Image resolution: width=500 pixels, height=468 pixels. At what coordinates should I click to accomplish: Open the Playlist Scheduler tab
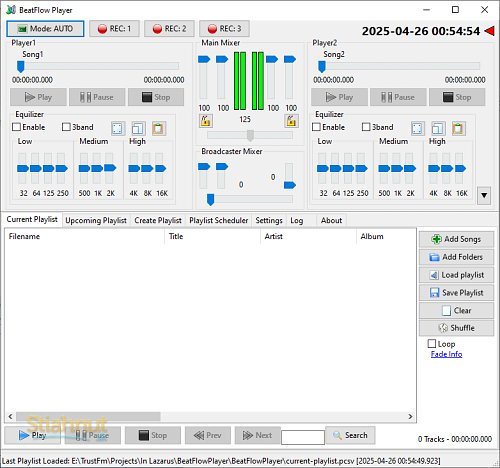[219, 220]
